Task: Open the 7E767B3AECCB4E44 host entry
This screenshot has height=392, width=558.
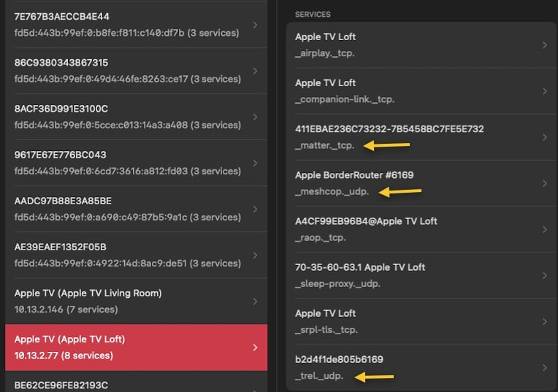Action: [137, 25]
